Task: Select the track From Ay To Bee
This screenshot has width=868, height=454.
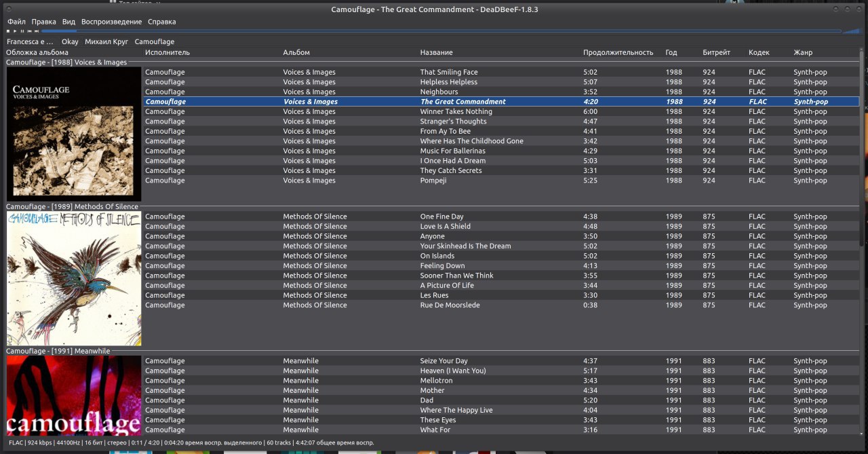Action: tap(501, 131)
